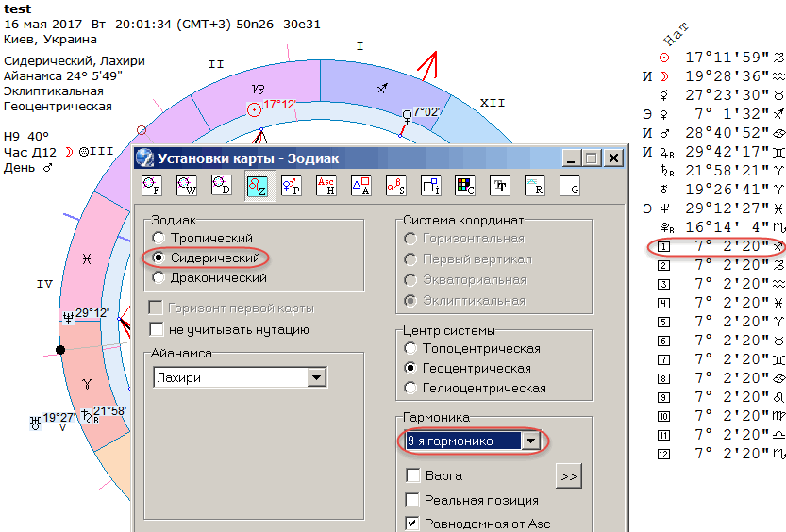Open the Asc Houses (H) settings tab icon
The width and height of the screenshot is (786, 532).
pyautogui.click(x=326, y=186)
